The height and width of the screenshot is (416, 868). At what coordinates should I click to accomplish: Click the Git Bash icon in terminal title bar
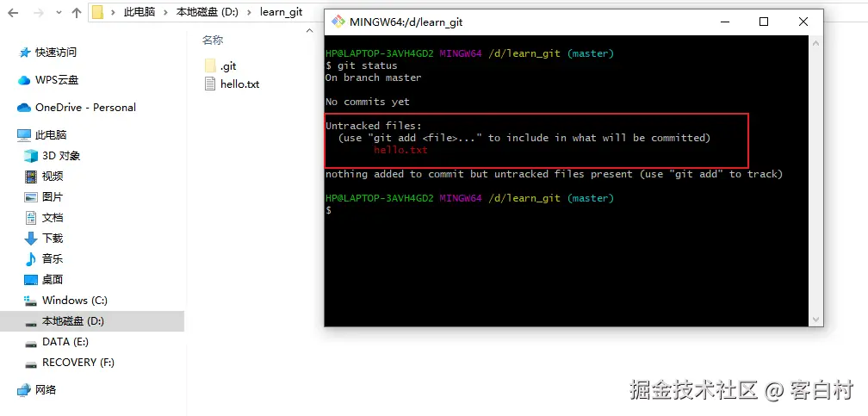338,22
